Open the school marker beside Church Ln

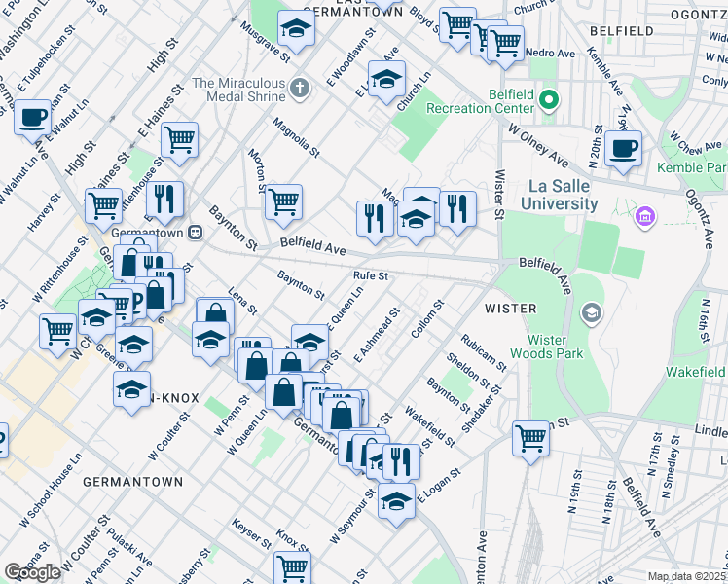point(386,81)
